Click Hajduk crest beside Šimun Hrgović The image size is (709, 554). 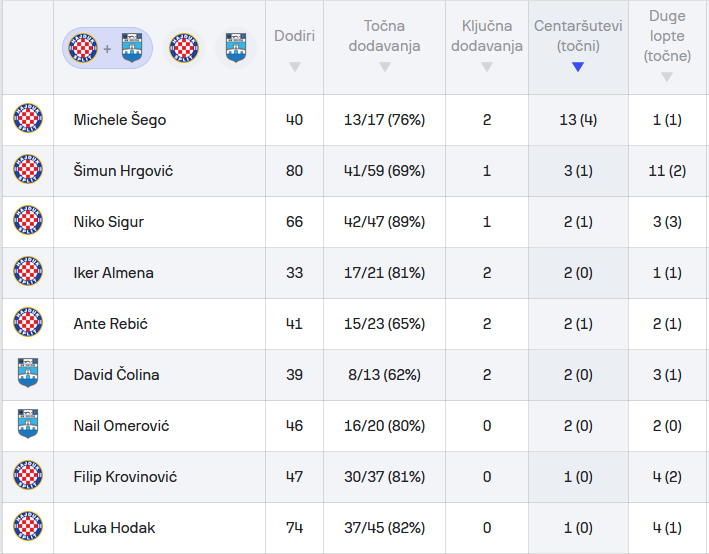click(x=27, y=171)
